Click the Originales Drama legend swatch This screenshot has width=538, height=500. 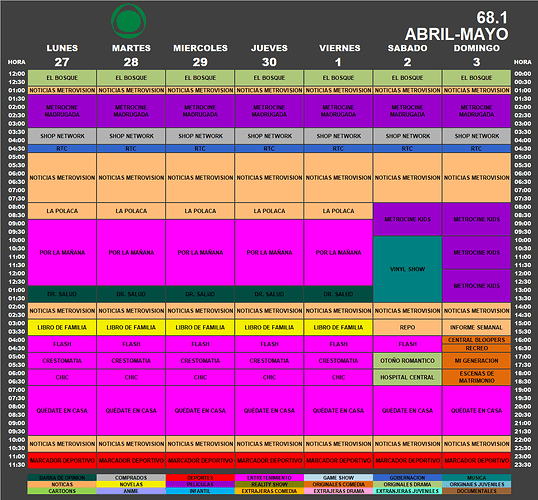[408, 484]
